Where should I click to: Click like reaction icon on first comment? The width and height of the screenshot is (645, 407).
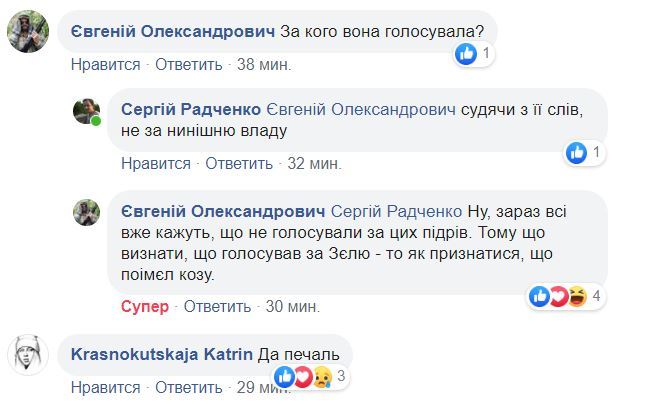click(464, 55)
